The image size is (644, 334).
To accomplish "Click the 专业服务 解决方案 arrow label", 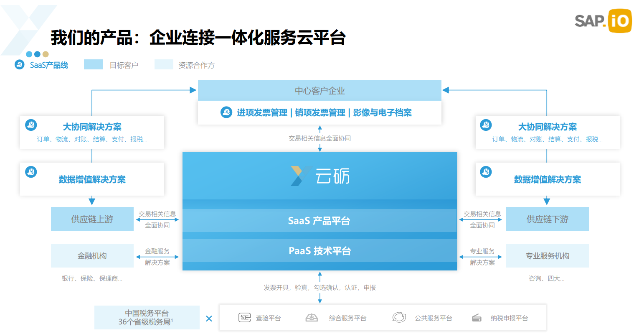I will pyautogui.click(x=482, y=257).
